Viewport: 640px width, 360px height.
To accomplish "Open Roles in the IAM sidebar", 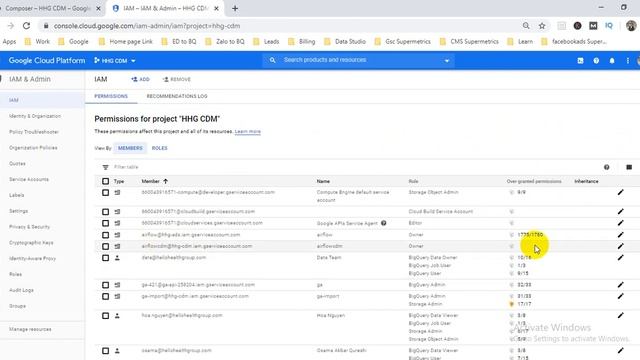I will click(16, 274).
